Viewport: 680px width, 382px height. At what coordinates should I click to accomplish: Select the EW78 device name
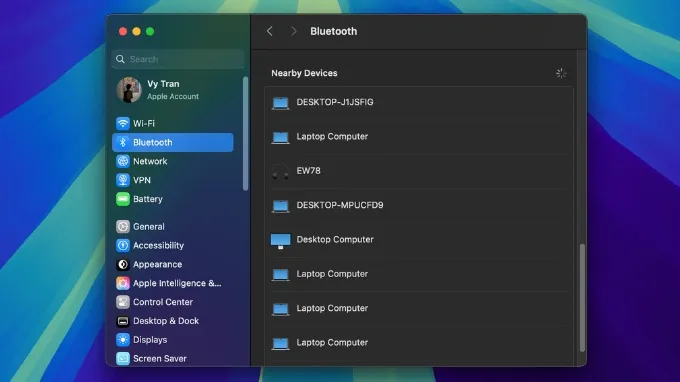308,171
